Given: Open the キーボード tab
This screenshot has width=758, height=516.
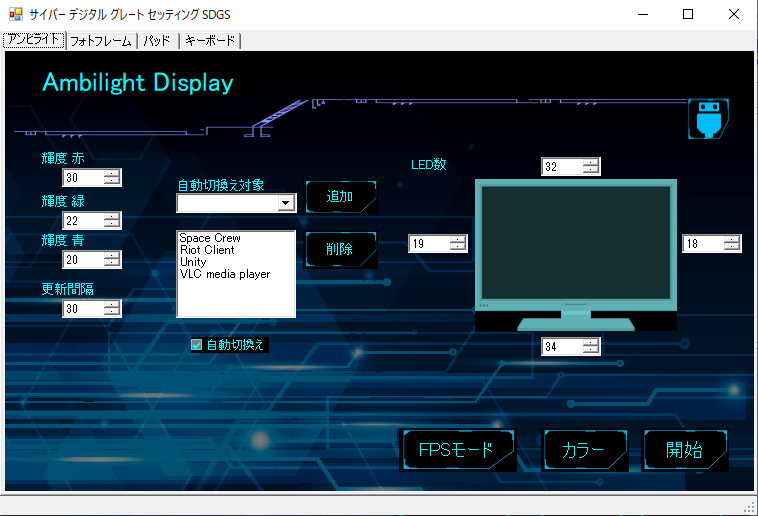Looking at the screenshot, I should [x=210, y=41].
